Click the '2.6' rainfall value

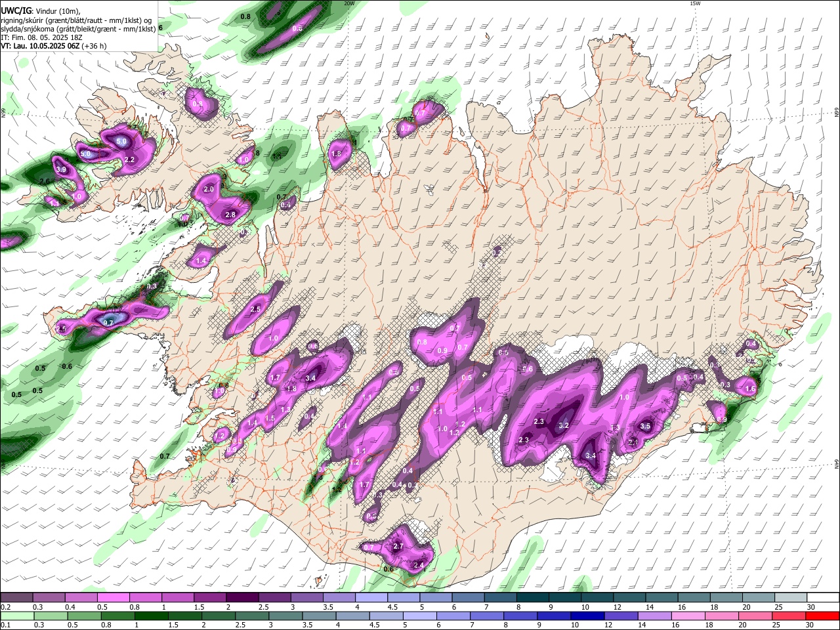(x=45, y=181)
